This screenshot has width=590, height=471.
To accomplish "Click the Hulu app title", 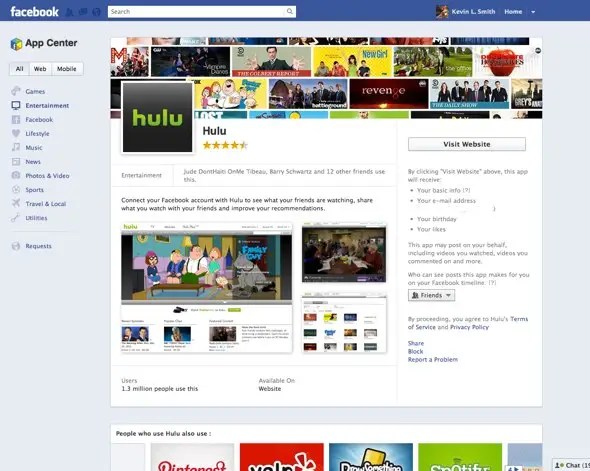I will click(214, 131).
